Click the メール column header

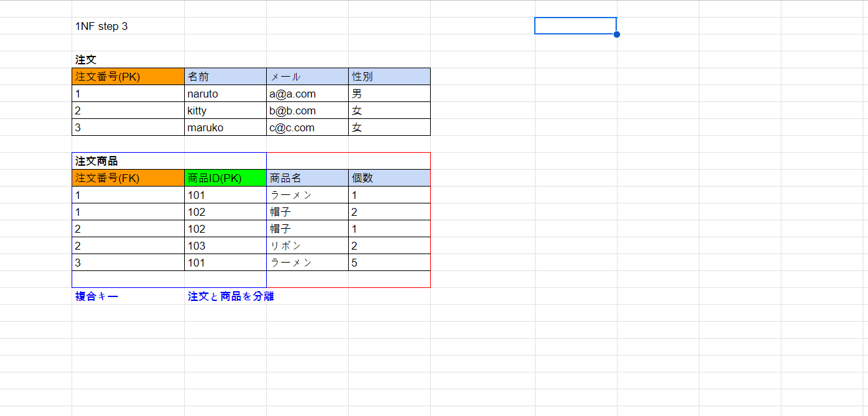[x=307, y=77]
